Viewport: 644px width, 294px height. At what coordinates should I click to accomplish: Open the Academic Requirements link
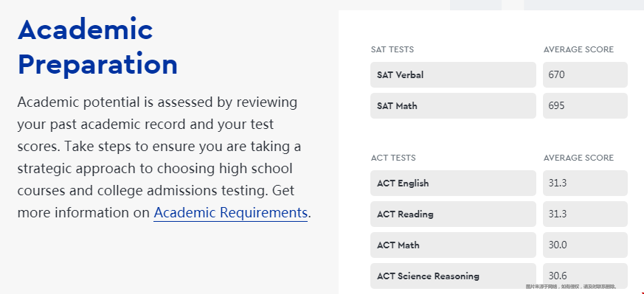230,213
